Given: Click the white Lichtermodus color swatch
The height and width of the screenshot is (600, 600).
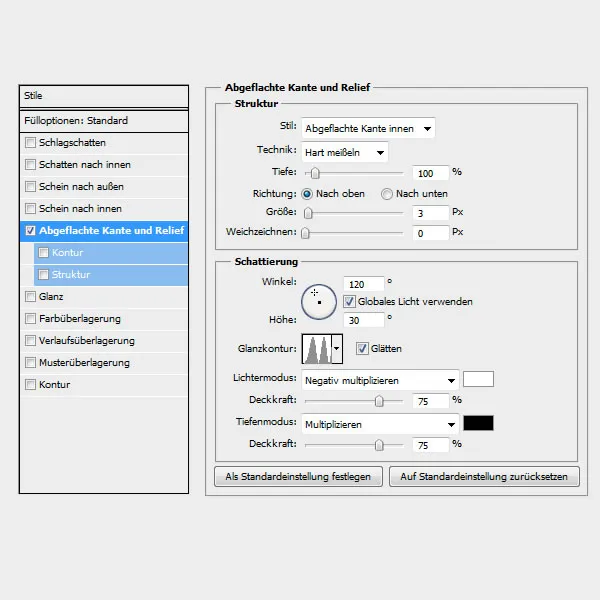Looking at the screenshot, I should [x=478, y=380].
